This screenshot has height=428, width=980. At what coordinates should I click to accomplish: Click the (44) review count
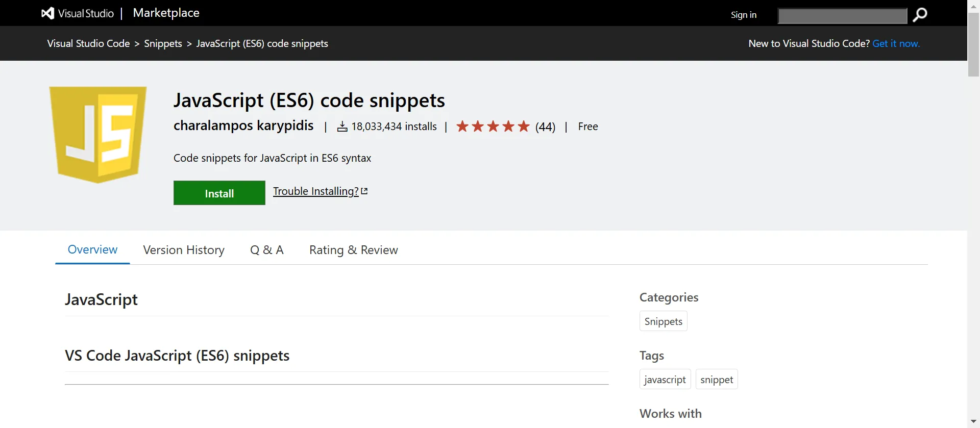tap(545, 127)
